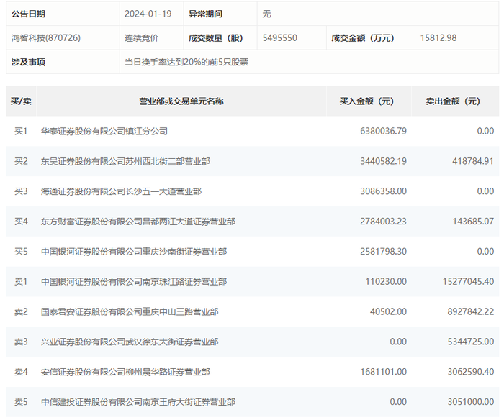Click sell amount 143685.07
This screenshot has width=504, height=420.
[473, 222]
